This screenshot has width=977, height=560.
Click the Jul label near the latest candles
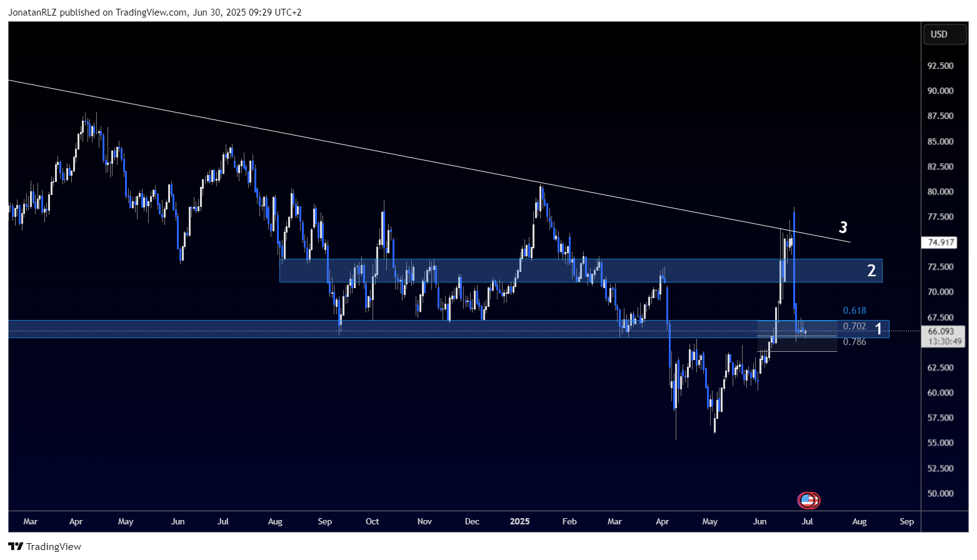[x=807, y=521]
